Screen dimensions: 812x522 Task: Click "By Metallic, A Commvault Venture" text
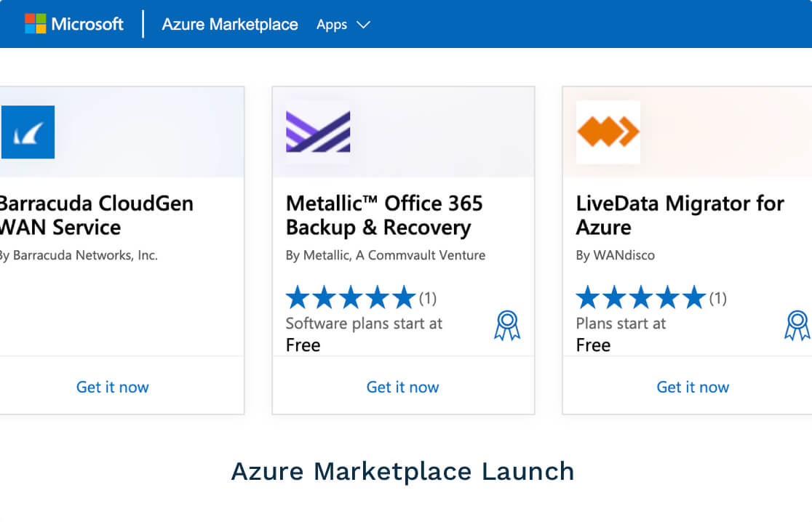click(386, 255)
